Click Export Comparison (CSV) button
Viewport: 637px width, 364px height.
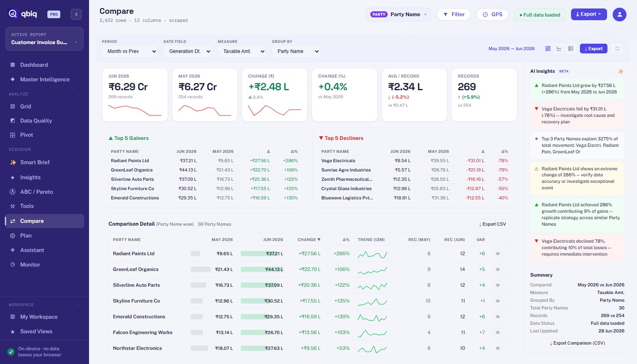(577, 343)
